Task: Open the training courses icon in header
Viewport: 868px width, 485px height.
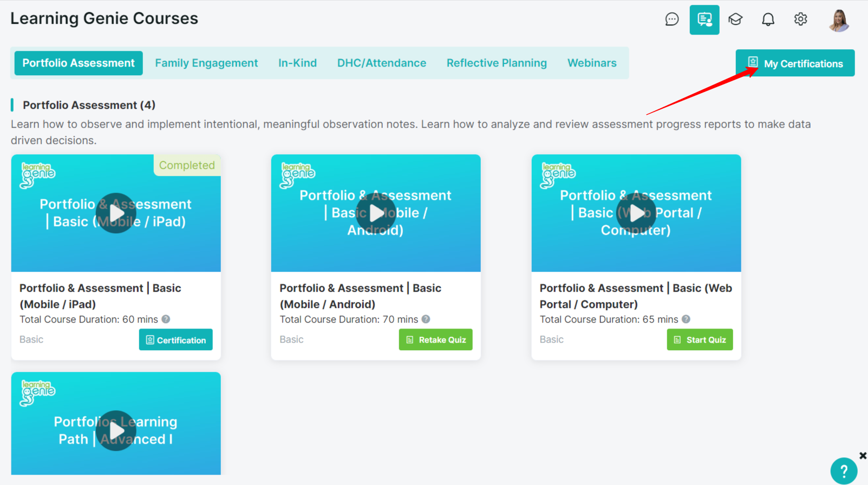Action: pyautogui.click(x=704, y=20)
